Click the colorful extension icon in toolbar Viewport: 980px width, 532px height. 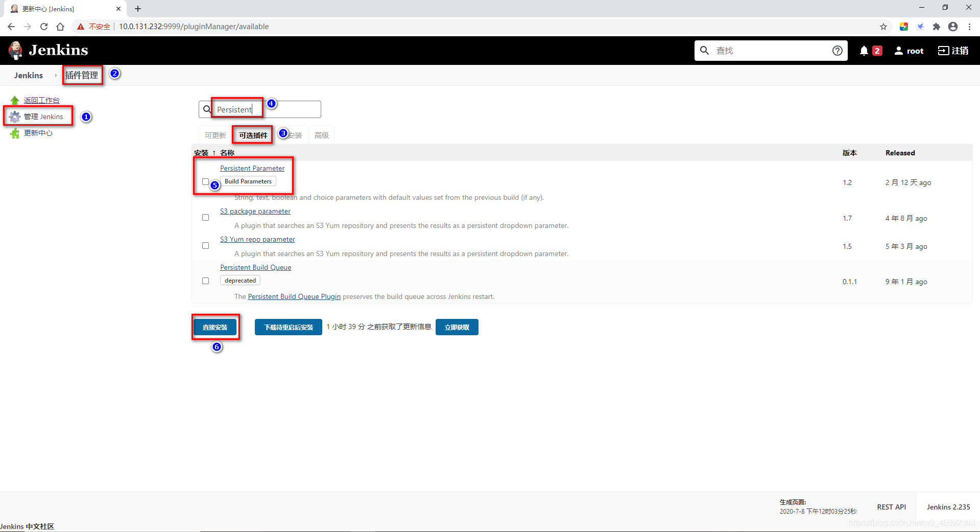tap(904, 27)
